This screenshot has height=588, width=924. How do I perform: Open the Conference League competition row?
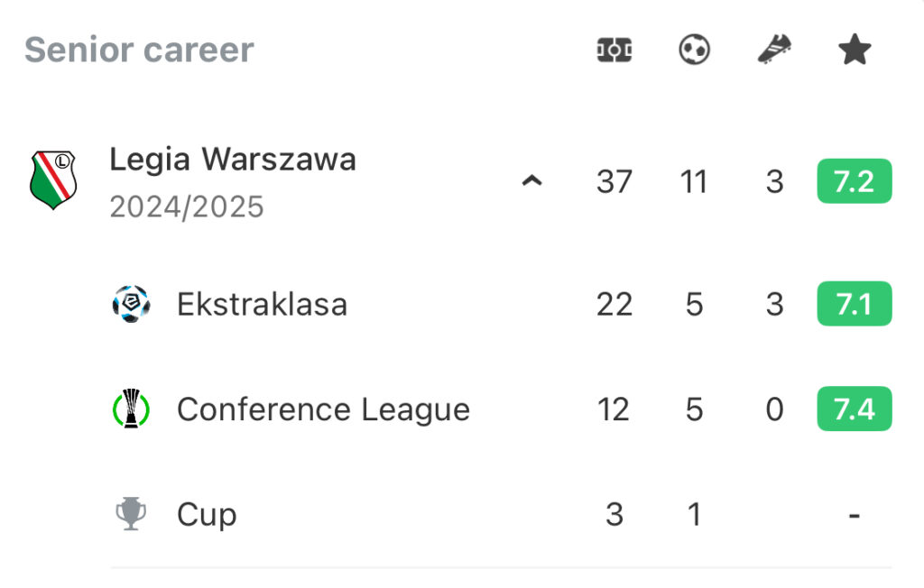pyautogui.click(x=501, y=409)
